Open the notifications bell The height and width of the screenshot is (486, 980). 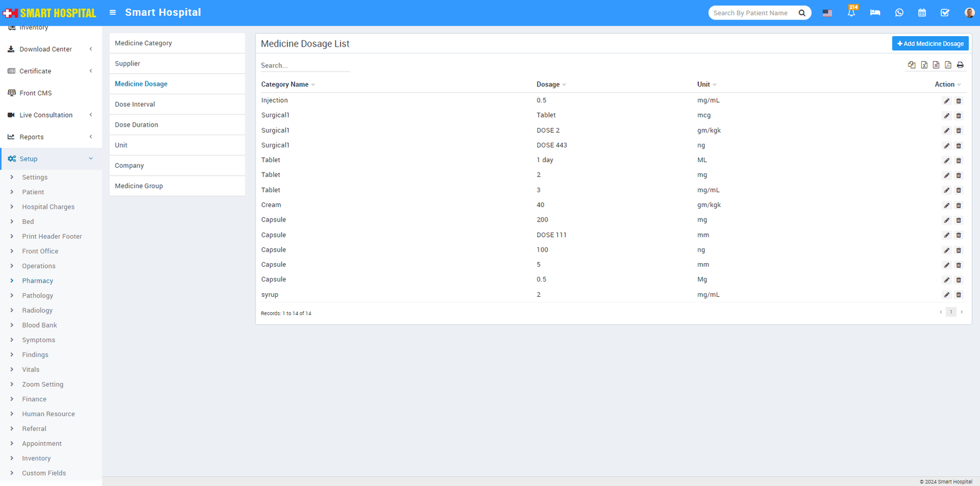pyautogui.click(x=851, y=13)
